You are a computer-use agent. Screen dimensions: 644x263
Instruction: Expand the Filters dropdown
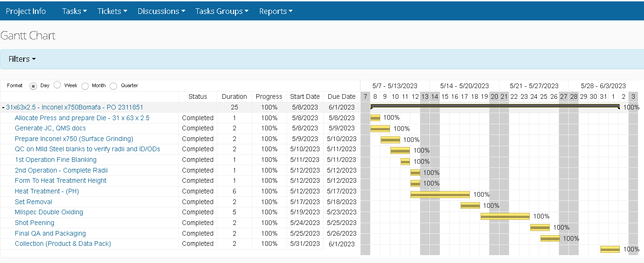(x=22, y=59)
